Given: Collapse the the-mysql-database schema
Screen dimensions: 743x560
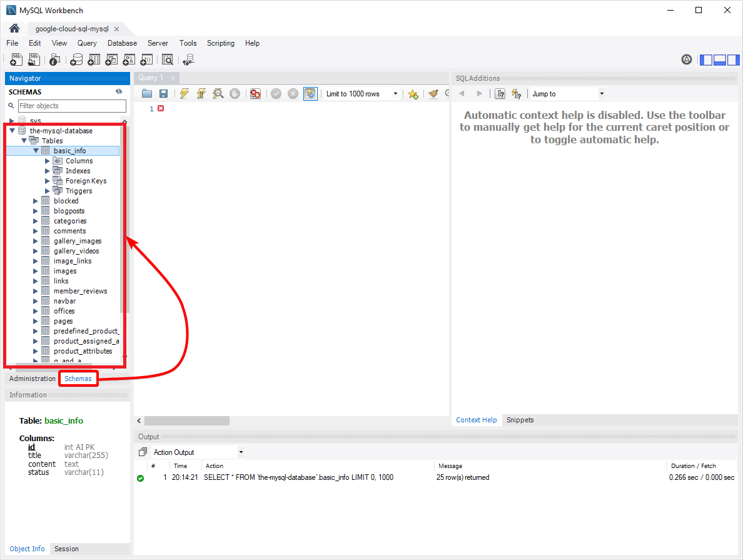Looking at the screenshot, I should pyautogui.click(x=13, y=130).
